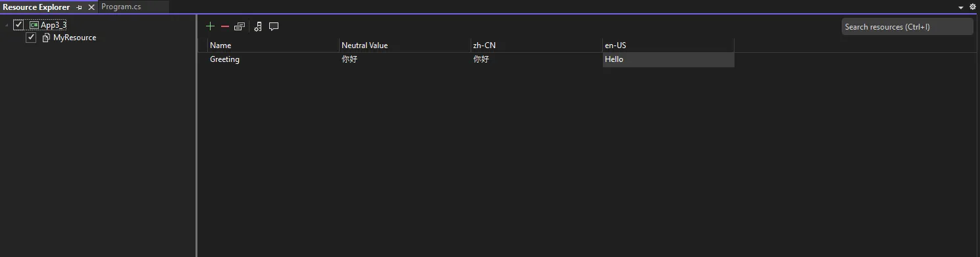Select the Greeting row name cell
This screenshot has height=257, width=980.
[273, 59]
